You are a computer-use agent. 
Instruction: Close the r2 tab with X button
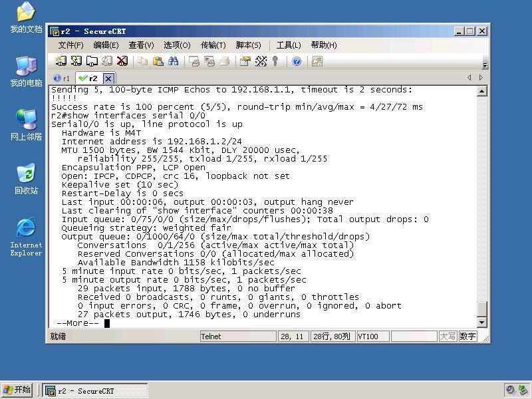point(108,78)
